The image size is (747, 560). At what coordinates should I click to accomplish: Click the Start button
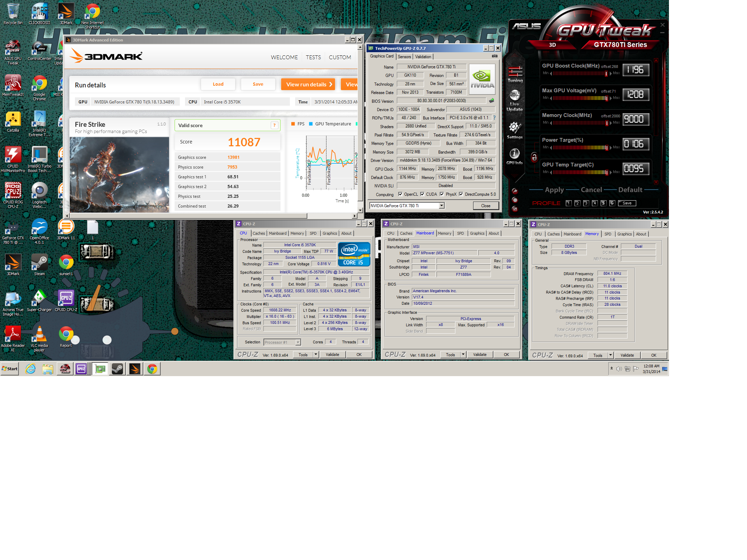[10, 369]
